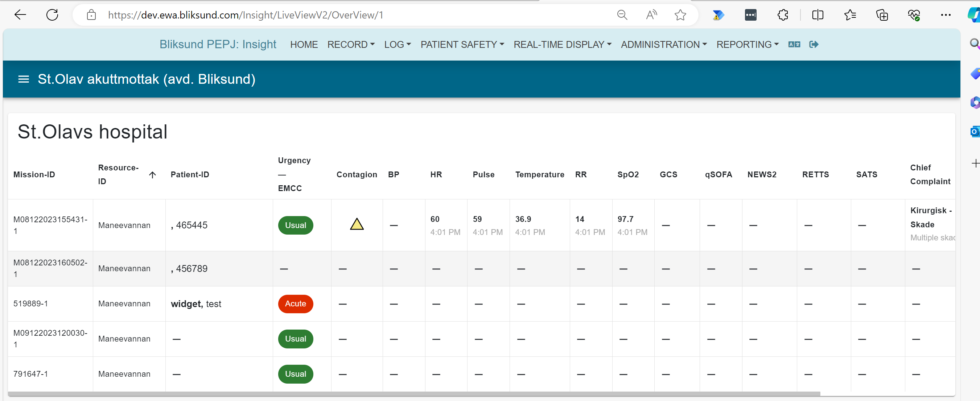Image resolution: width=980 pixels, height=401 pixels.
Task: Click the red Acute urgency badge
Action: click(x=296, y=303)
